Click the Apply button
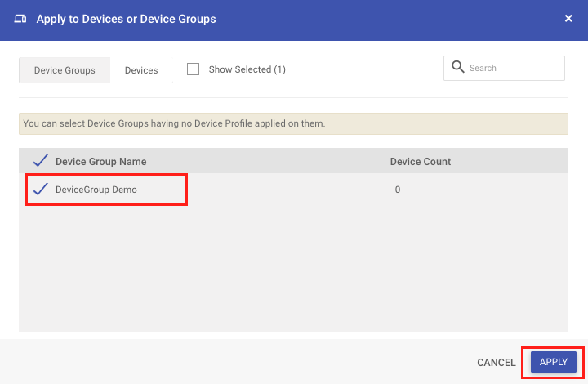 point(554,362)
